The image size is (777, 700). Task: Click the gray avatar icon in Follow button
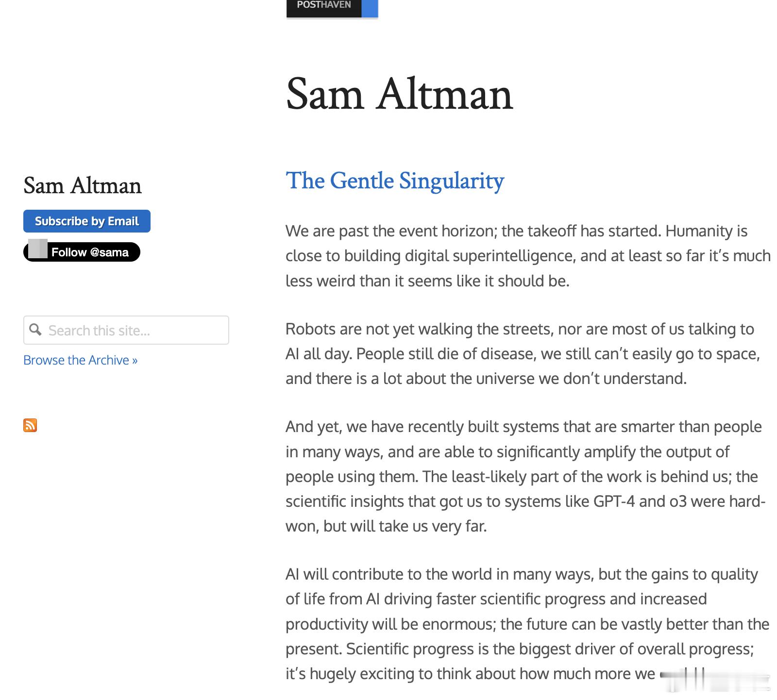click(37, 249)
